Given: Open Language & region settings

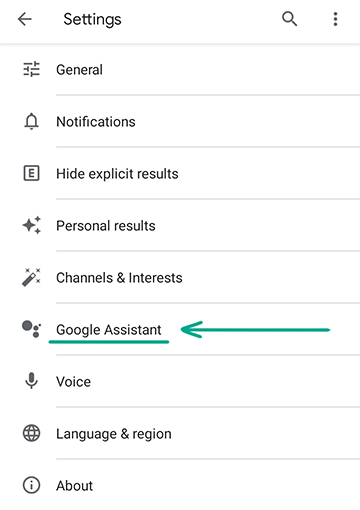Looking at the screenshot, I should point(180,433).
